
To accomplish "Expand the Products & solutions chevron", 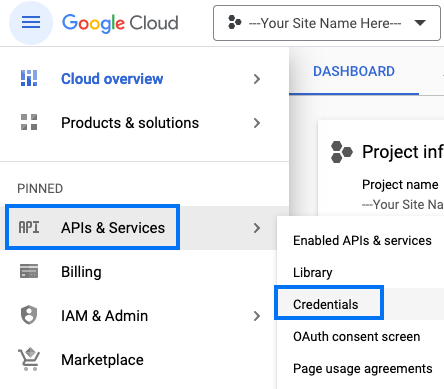I will click(x=257, y=123).
